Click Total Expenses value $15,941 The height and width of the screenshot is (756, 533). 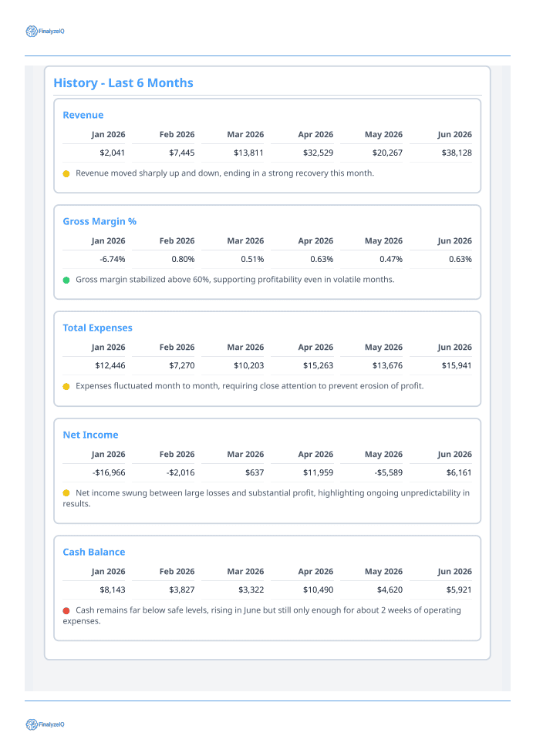click(x=457, y=365)
